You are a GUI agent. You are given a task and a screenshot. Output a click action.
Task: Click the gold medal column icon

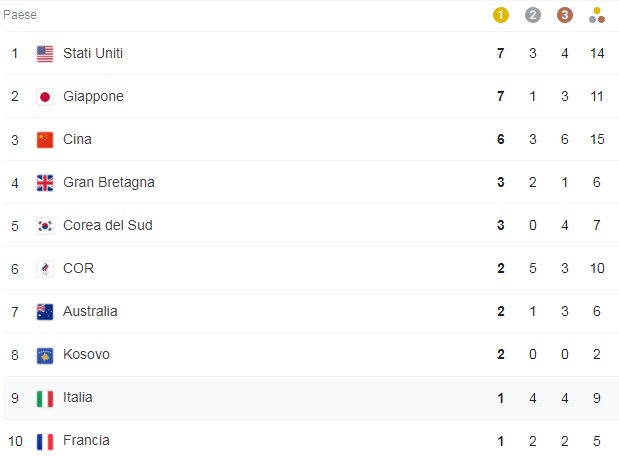[501, 15]
